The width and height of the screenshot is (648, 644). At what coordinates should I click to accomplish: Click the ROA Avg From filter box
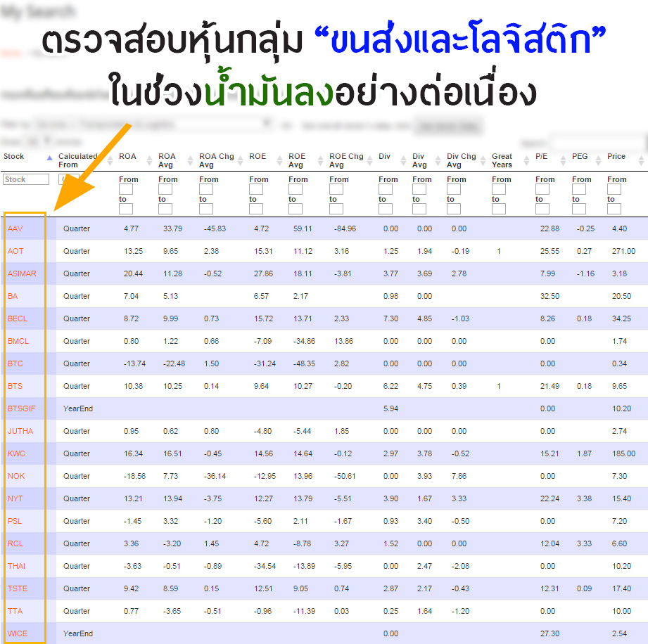[165, 189]
